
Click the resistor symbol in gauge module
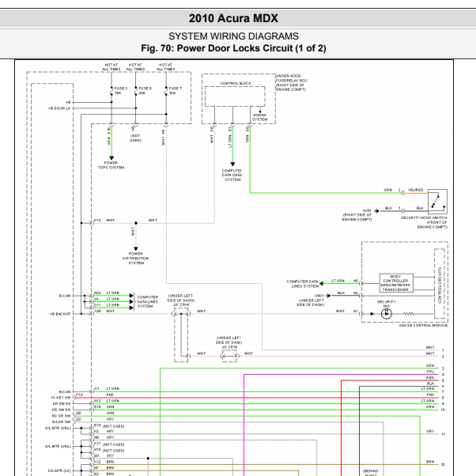(409, 314)
